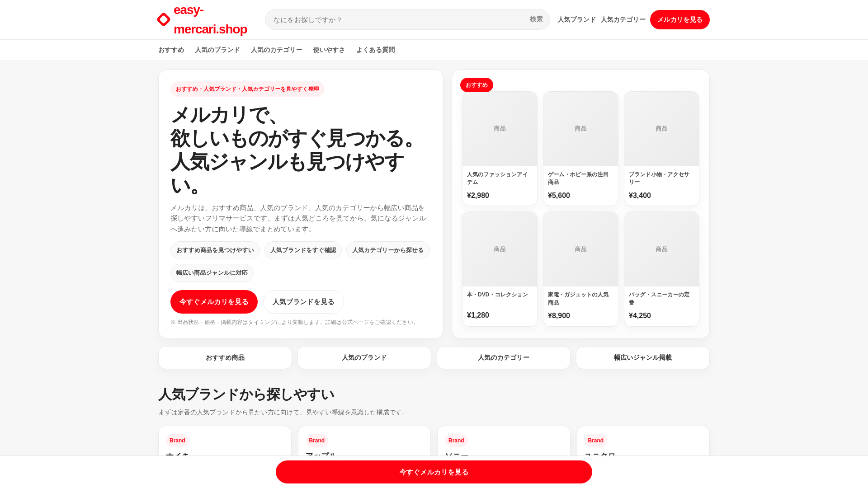Select the 人気のブランド feature card
Image resolution: width=868 pixels, height=488 pixels.
(364, 358)
